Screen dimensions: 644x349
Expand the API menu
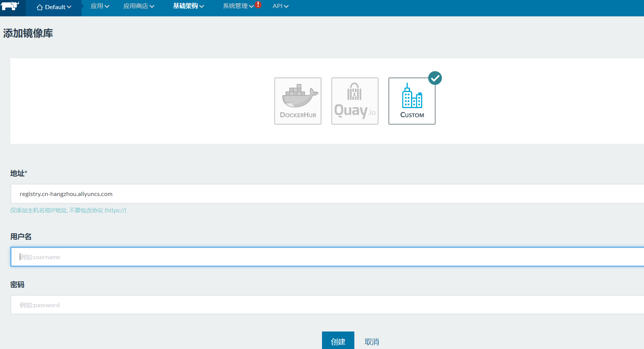[x=281, y=6]
